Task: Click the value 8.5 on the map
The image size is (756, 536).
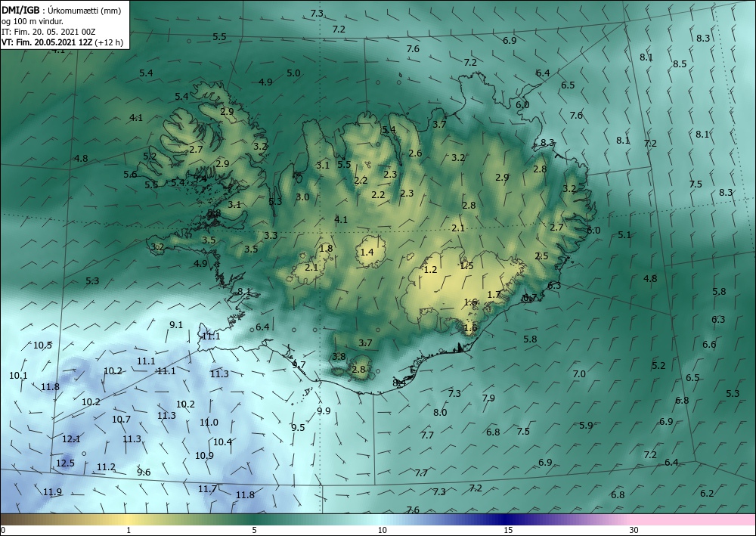Action: [x=680, y=64]
